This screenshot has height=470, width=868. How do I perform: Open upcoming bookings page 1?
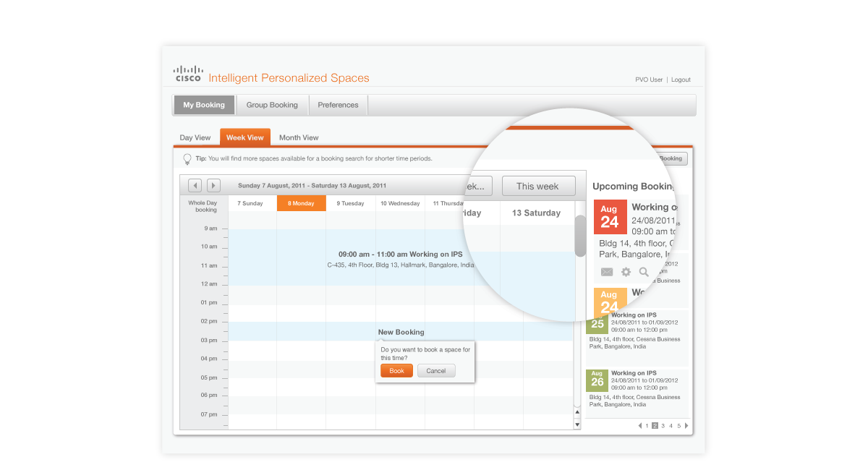coord(647,426)
